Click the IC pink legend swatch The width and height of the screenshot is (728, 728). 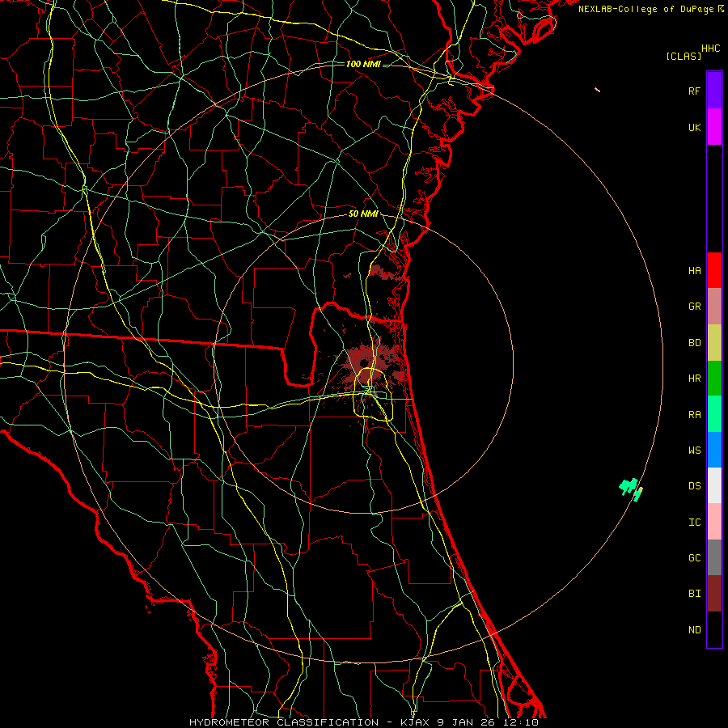714,522
